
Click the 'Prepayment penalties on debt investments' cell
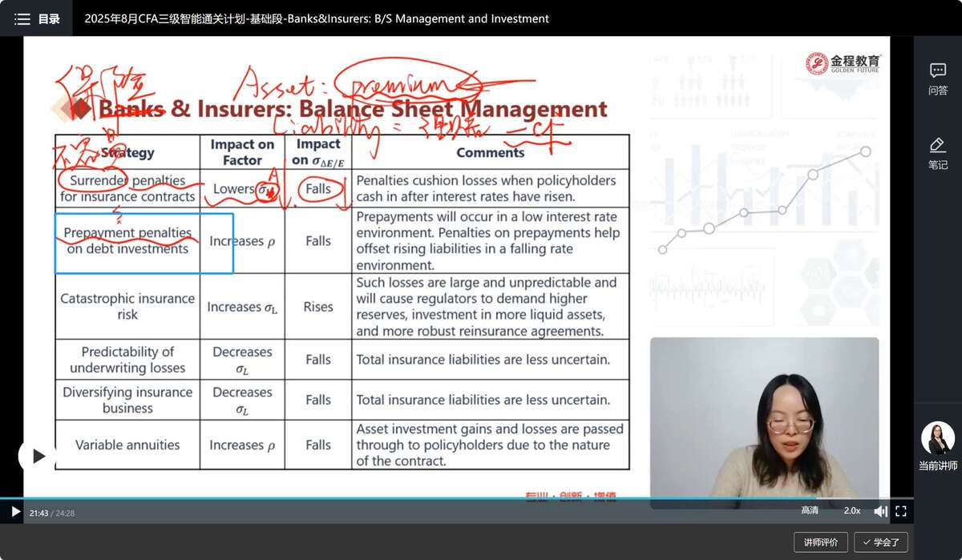coord(127,240)
